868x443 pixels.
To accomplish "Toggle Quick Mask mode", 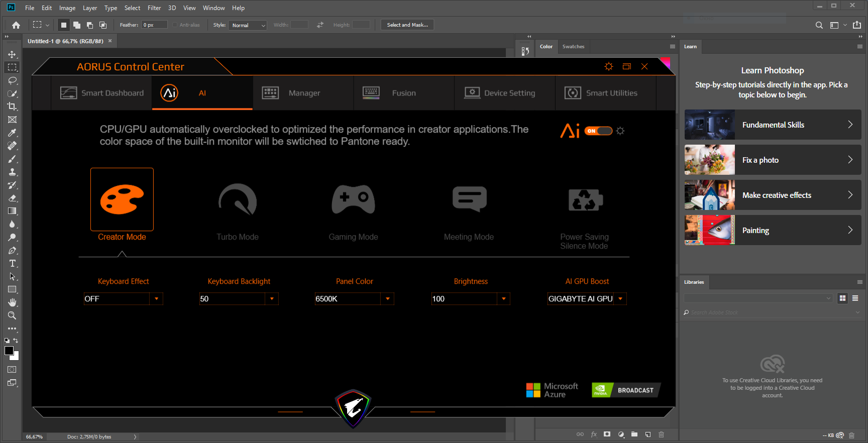I will pyautogui.click(x=12, y=370).
